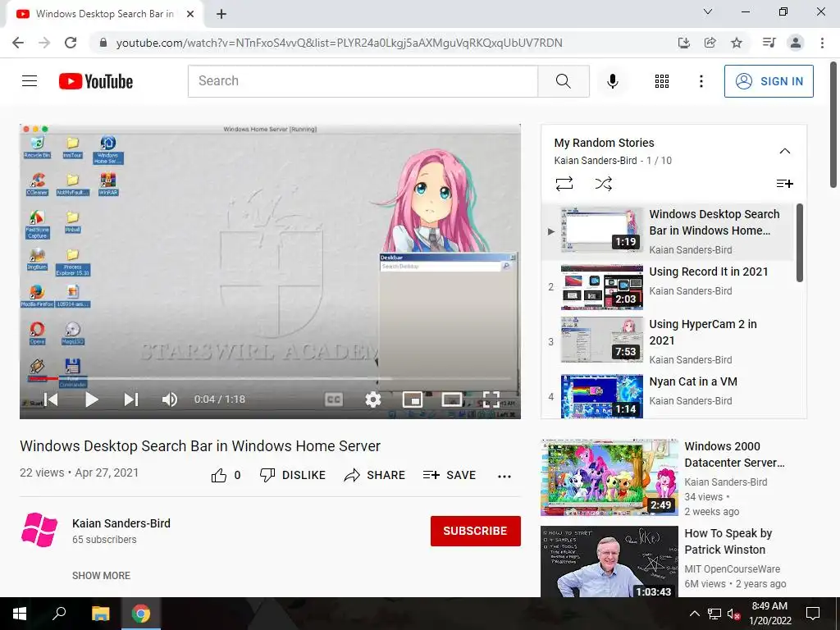The width and height of the screenshot is (840, 630).
Task: Select current playlist video Windows Desktop Search Bar
Action: pos(668,232)
